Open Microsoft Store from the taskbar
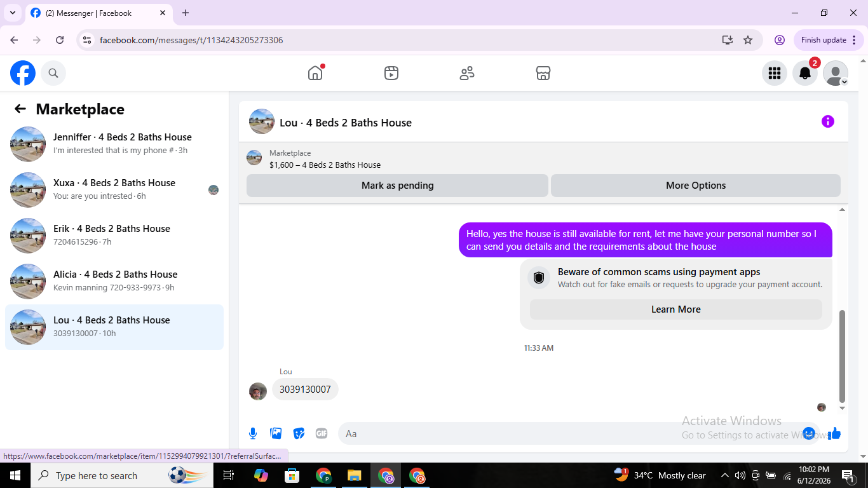 point(292,475)
